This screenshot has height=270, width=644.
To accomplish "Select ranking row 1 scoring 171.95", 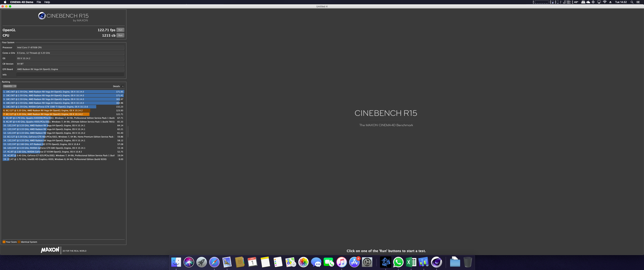I will tap(63, 92).
